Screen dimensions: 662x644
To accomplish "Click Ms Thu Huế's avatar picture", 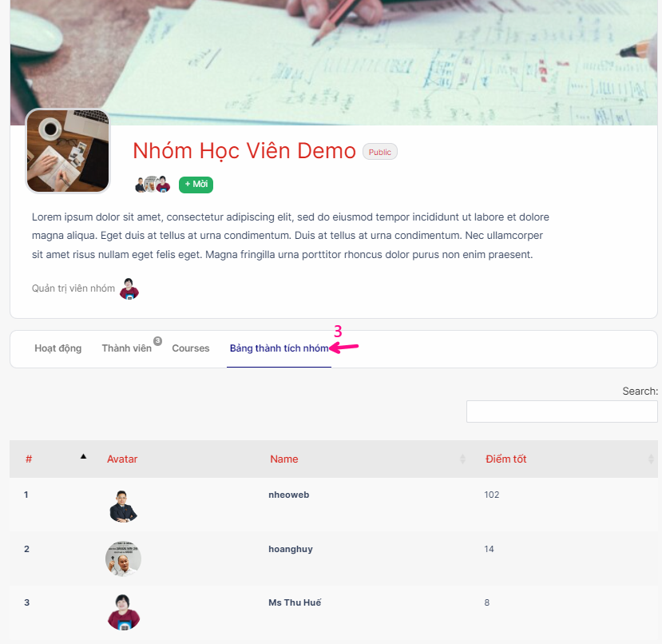I will [123, 612].
